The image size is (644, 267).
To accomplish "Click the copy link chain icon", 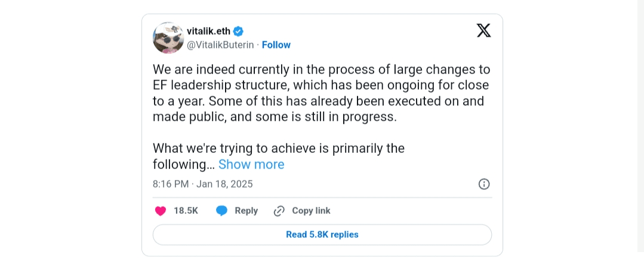I will coord(279,211).
